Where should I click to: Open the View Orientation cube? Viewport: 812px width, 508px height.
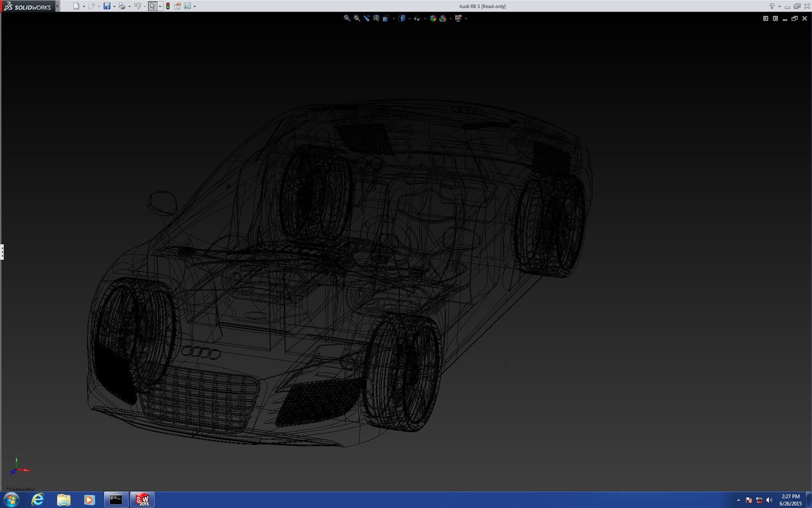[x=386, y=18]
